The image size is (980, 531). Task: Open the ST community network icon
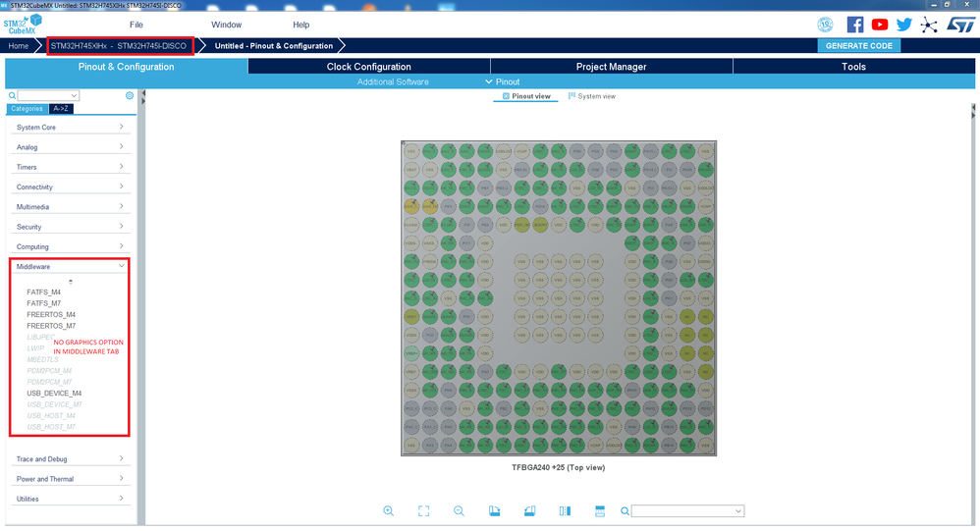pos(929,25)
